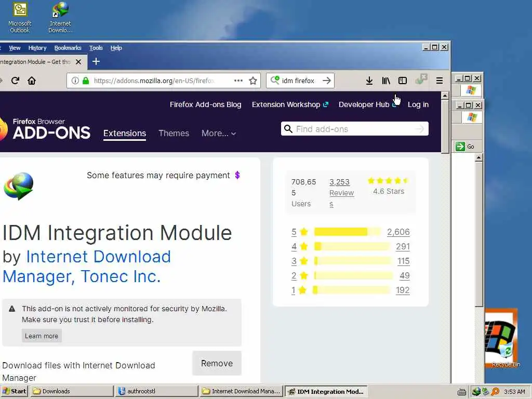Open a new Firefox tab

[96, 61]
